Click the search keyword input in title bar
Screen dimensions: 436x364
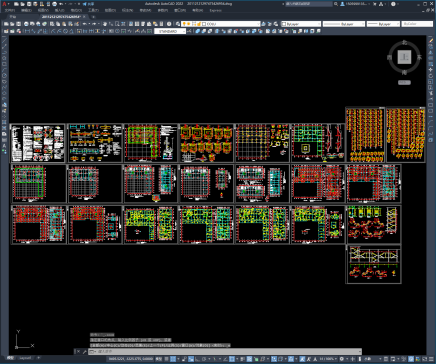coord(308,4)
